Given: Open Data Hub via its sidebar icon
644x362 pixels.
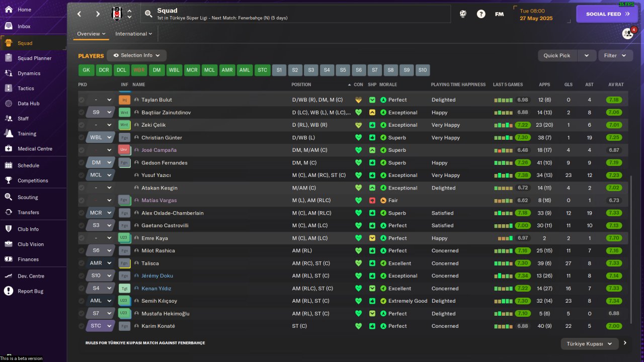Looking at the screenshot, I should (x=9, y=104).
